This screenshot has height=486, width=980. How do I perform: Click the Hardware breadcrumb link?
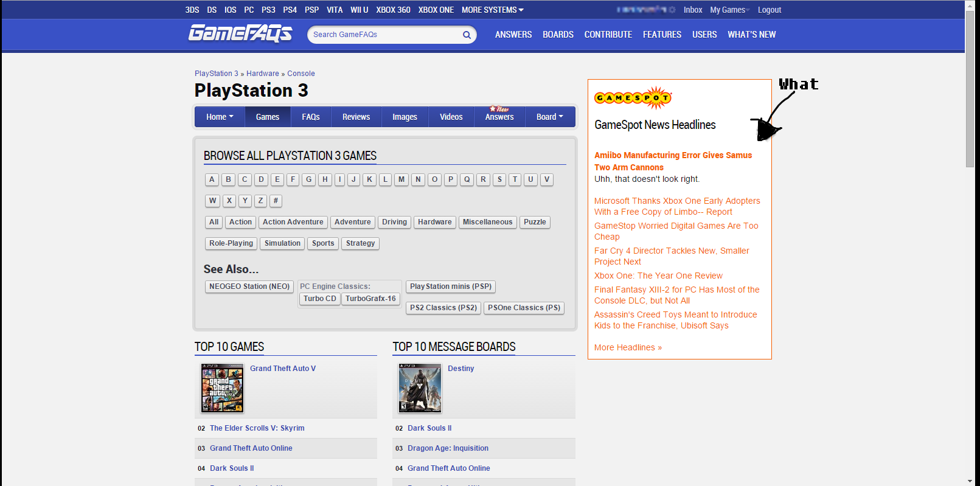coord(263,74)
